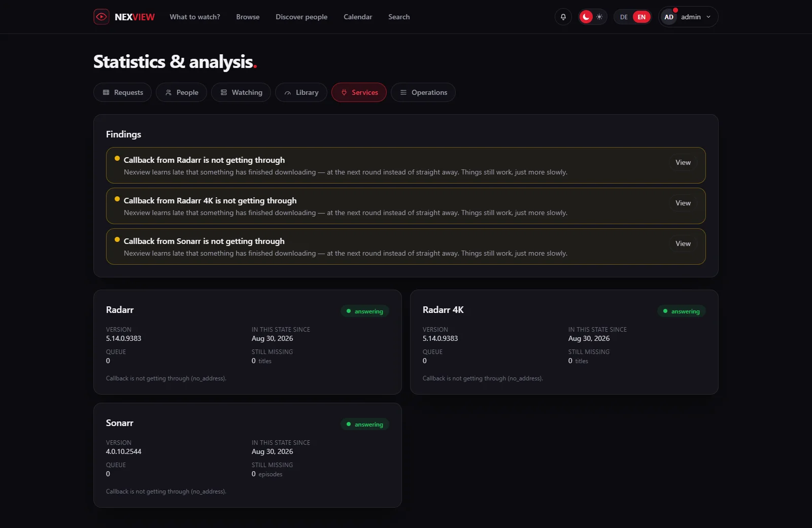Click the NEXVIEW brand name
The width and height of the screenshot is (812, 528).
(134, 17)
